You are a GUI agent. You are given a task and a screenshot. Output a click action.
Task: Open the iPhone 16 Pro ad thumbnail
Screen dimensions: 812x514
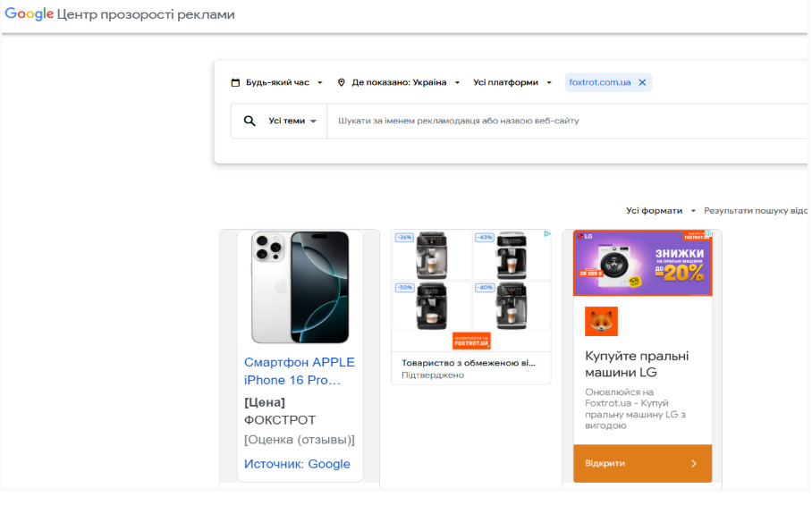click(x=300, y=287)
